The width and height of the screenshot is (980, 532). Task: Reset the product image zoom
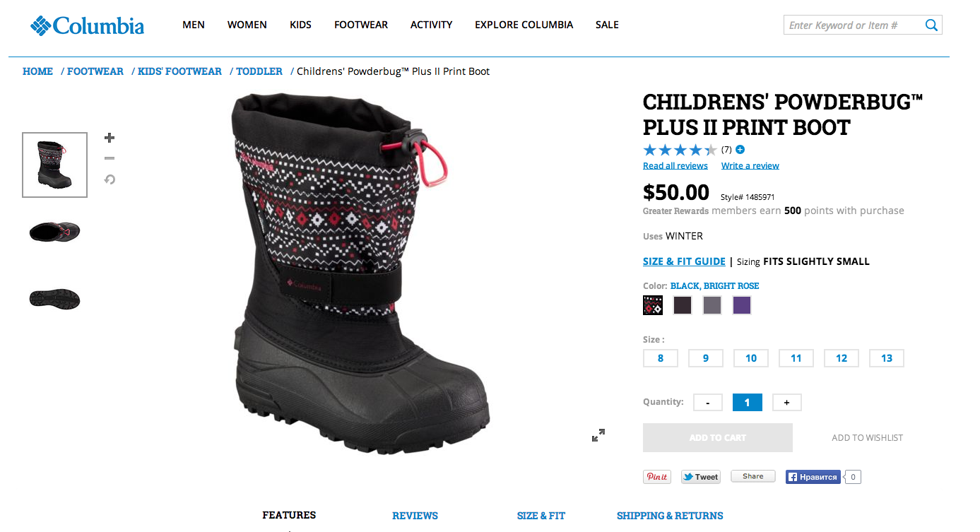click(x=110, y=179)
